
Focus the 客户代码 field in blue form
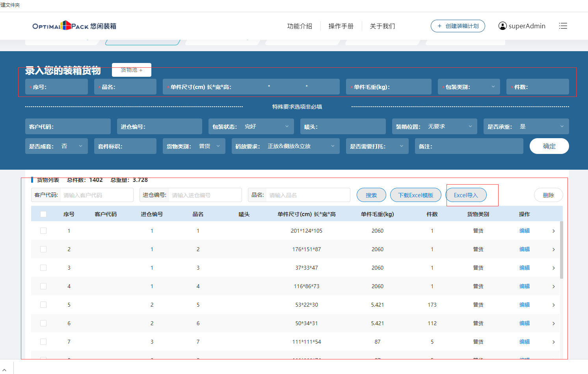point(68,126)
